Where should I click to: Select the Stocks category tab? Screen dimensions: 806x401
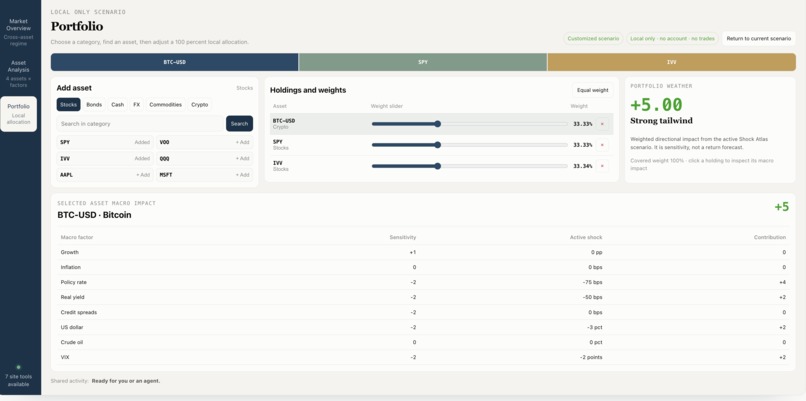68,104
